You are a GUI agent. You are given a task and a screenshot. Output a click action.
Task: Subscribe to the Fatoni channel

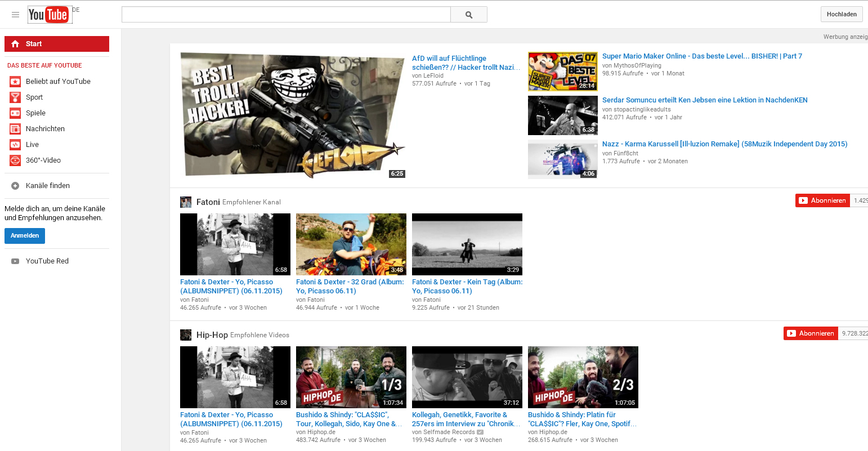tap(822, 200)
